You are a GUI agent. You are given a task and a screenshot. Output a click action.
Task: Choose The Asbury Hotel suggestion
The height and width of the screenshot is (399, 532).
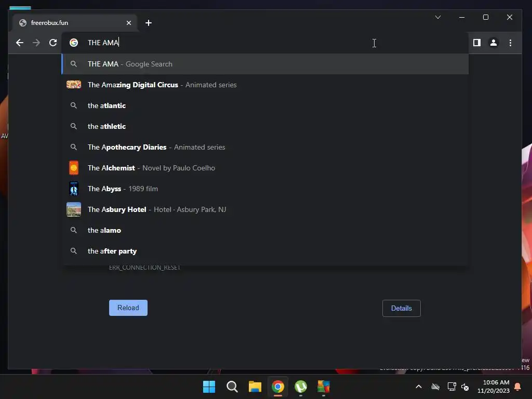click(265, 209)
